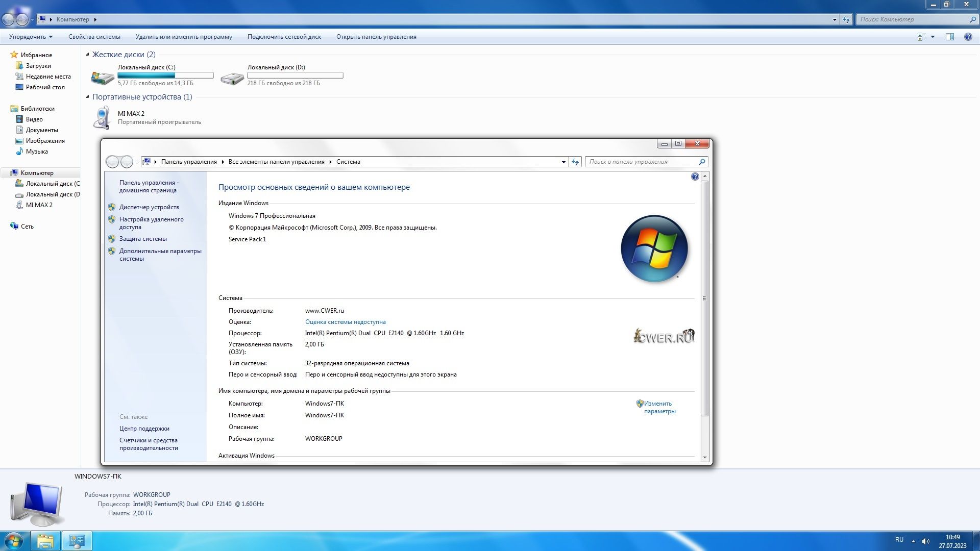Open the clock showing 10:49
The height and width of the screenshot is (551, 980).
coord(952,541)
